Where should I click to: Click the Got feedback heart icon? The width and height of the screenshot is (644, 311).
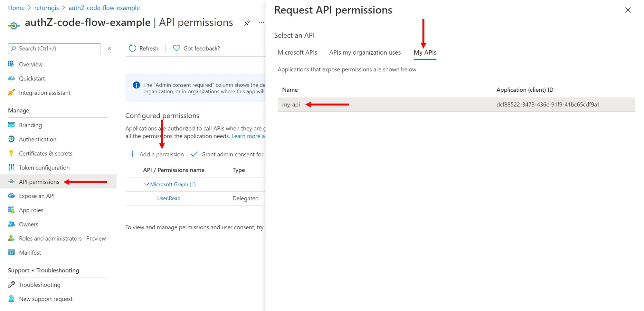[176, 48]
